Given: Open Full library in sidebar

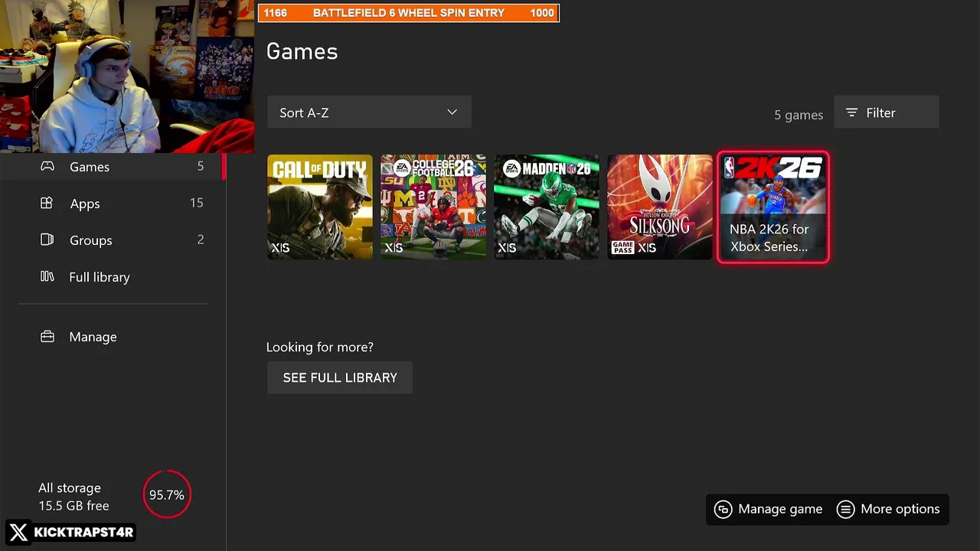Looking at the screenshot, I should tap(113, 277).
